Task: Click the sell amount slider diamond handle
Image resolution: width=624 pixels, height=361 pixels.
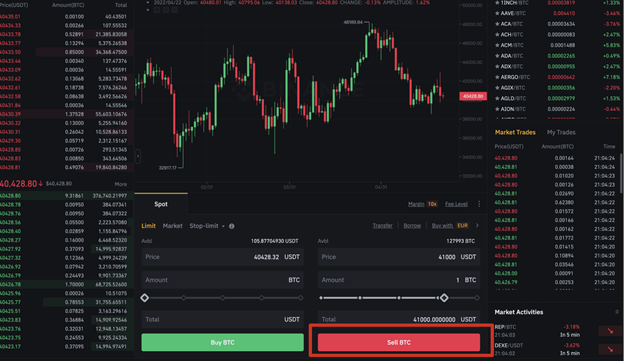Action: click(x=444, y=298)
